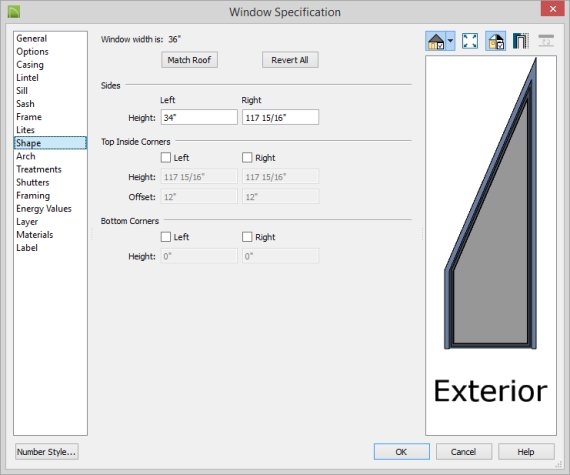Click the Revert All button
The image size is (570, 475).
290,60
